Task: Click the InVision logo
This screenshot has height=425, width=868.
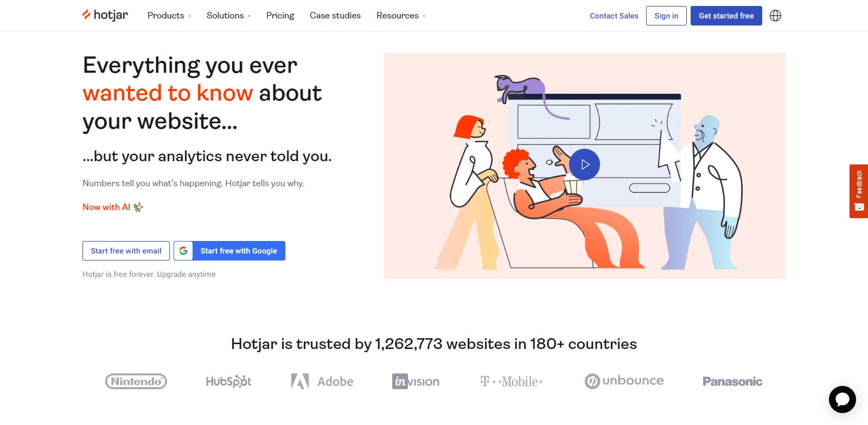Action: tap(416, 382)
